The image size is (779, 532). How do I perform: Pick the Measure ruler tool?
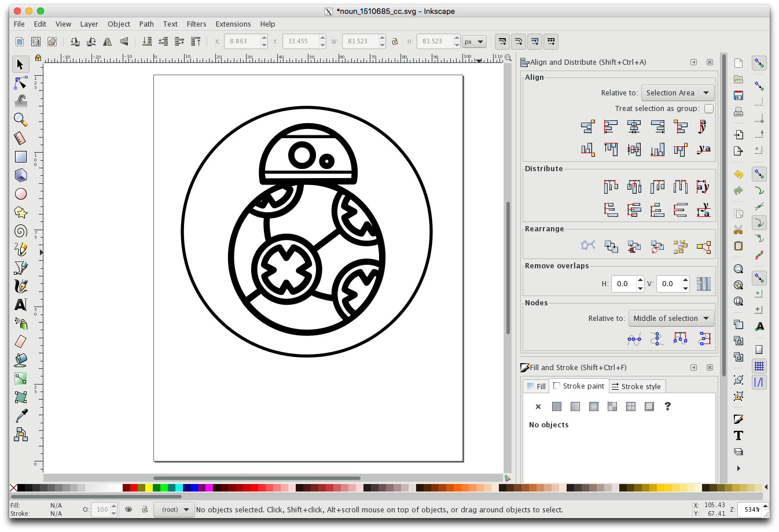[20, 138]
